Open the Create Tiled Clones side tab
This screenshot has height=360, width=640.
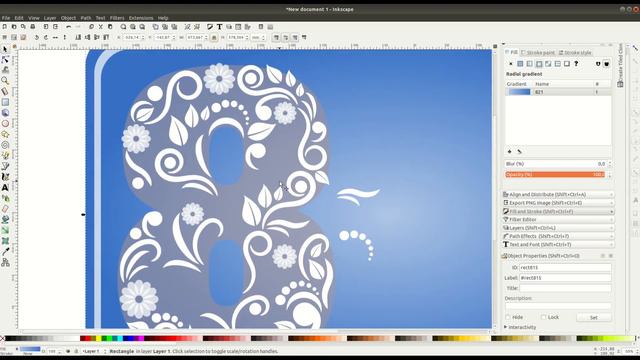pyautogui.click(x=620, y=65)
